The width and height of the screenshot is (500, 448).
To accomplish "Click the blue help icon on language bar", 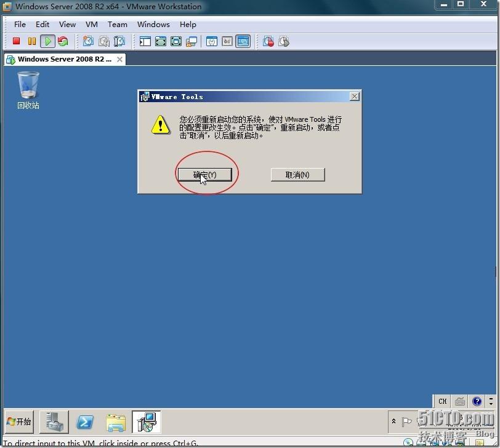I will click(x=477, y=401).
